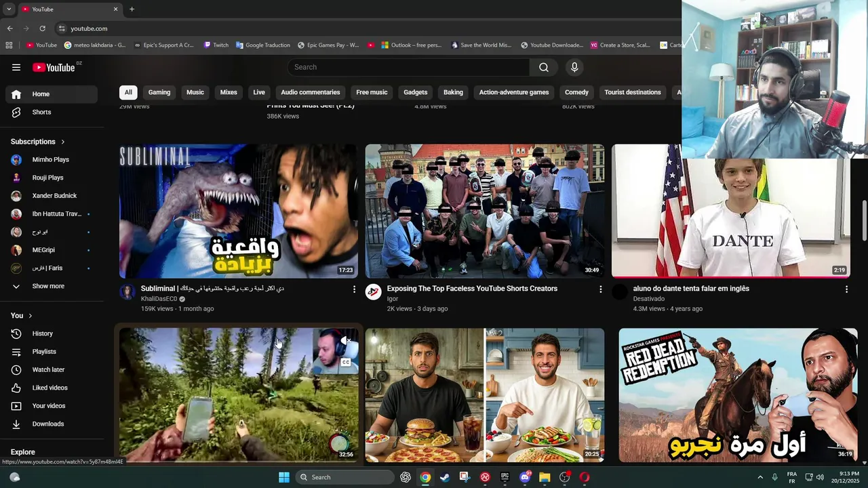This screenshot has width=868, height=488.
Task: Click the page vertical scrollbar thumb
Action: (864, 220)
